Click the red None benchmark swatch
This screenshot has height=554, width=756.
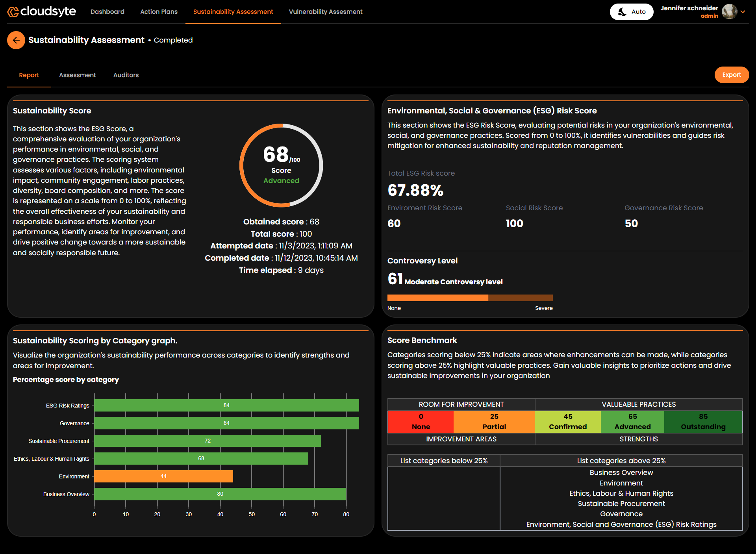[421, 421]
